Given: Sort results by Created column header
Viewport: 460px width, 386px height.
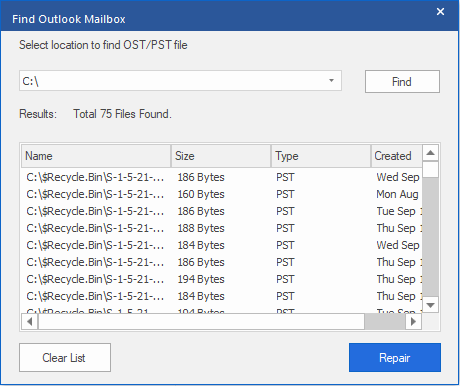Looking at the screenshot, I should (397, 156).
